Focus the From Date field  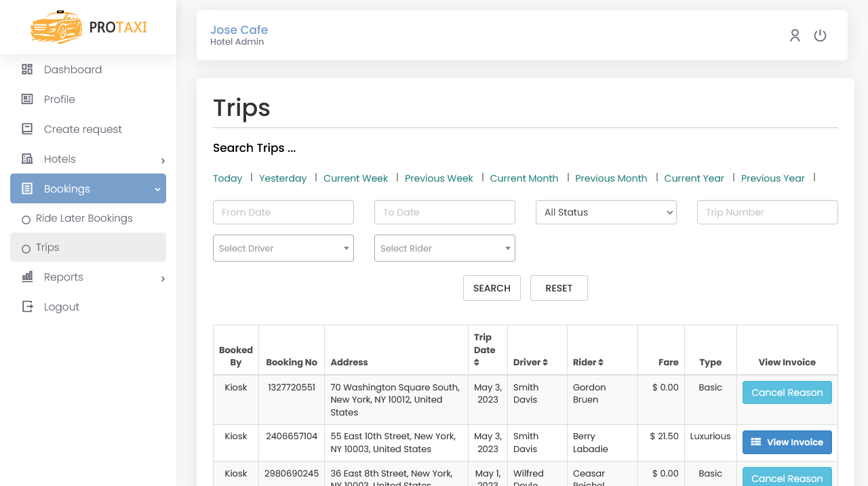point(283,212)
